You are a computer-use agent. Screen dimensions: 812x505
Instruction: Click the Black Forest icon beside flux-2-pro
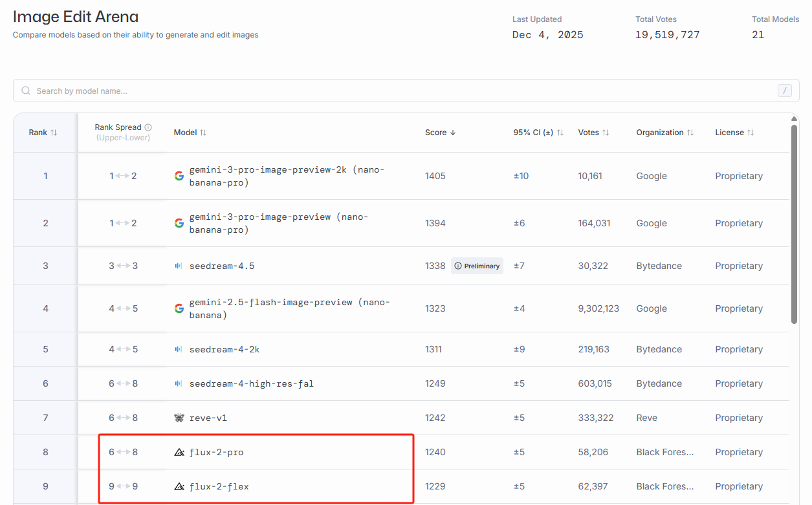[179, 453]
